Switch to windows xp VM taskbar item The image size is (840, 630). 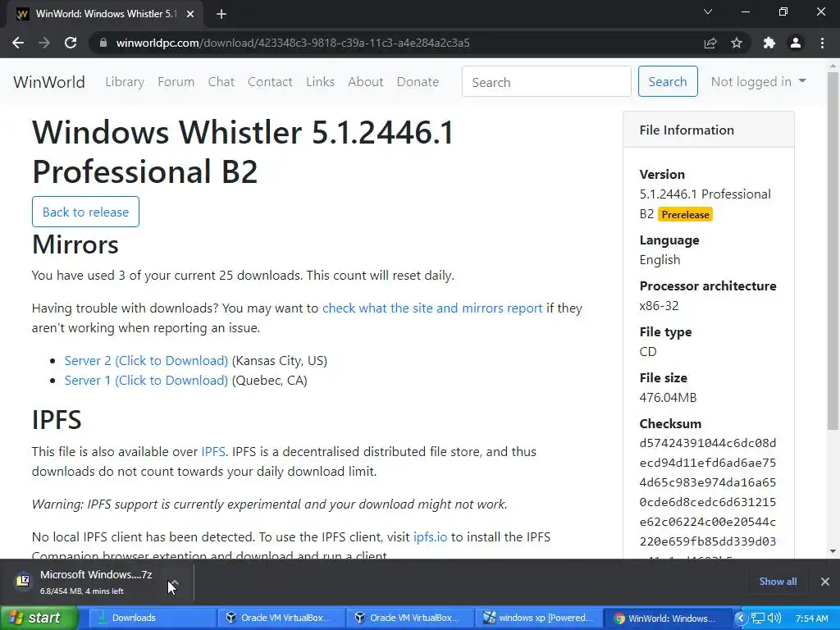tap(538, 618)
